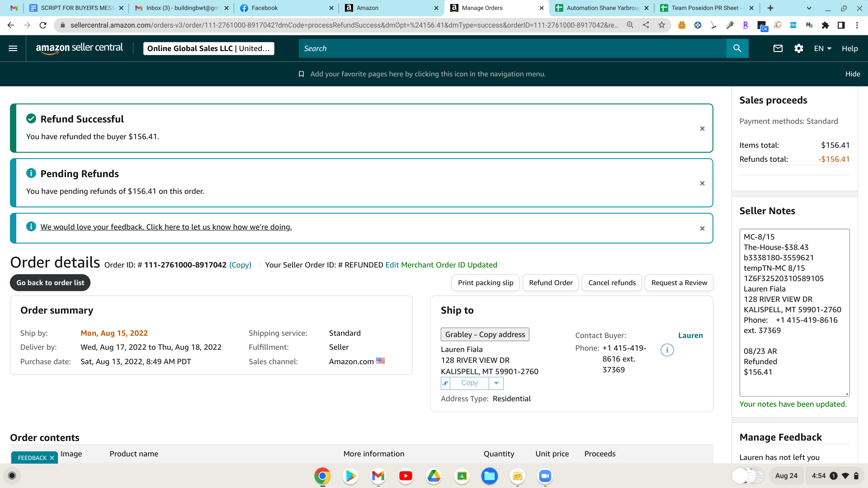Screen dimensions: 868x488
Task: Open the EN language dropdown
Action: [x=823, y=48]
